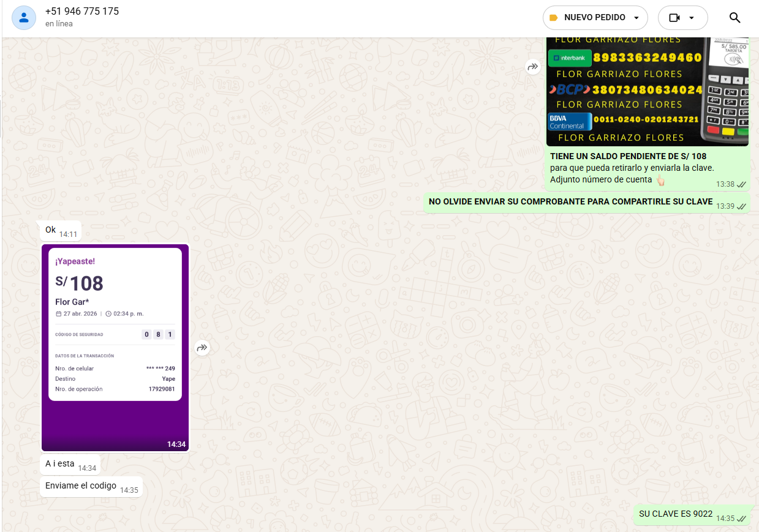Image resolution: width=759 pixels, height=532 pixels.
Task: Select the 'Enviame el codigo' message
Action: [x=81, y=486]
